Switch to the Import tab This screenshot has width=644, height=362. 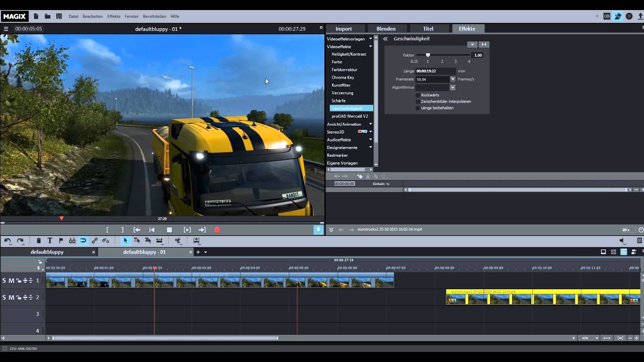click(x=344, y=29)
